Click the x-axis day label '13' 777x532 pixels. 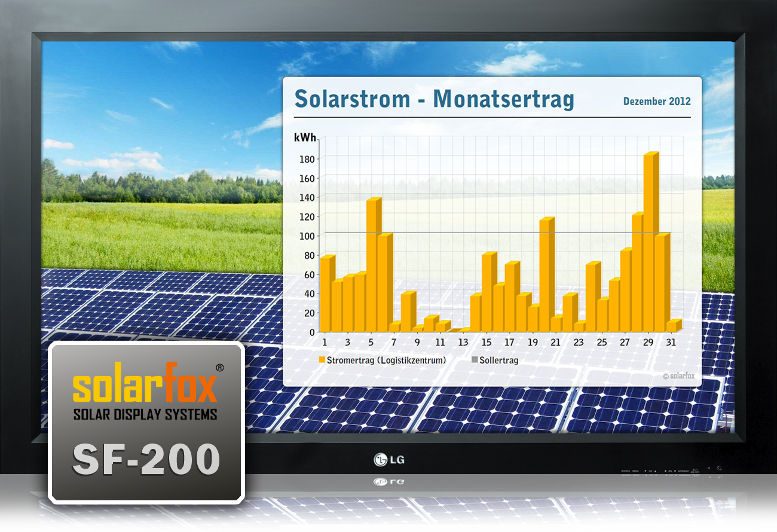[463, 343]
